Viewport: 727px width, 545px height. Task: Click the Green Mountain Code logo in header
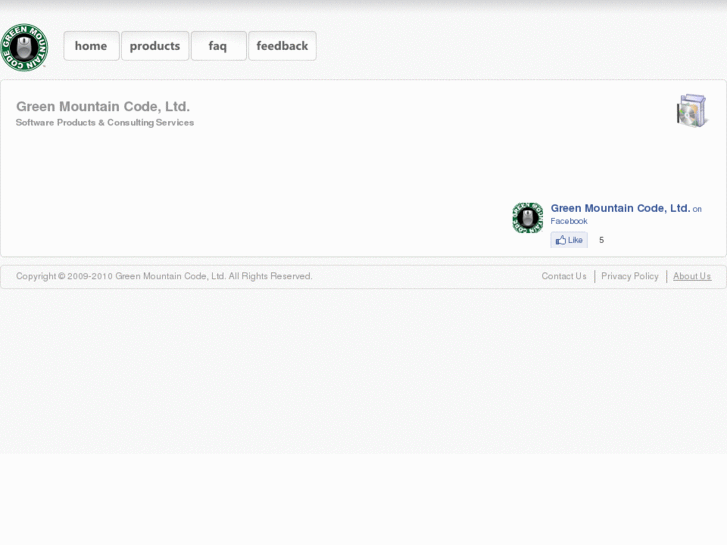pyautogui.click(x=24, y=47)
